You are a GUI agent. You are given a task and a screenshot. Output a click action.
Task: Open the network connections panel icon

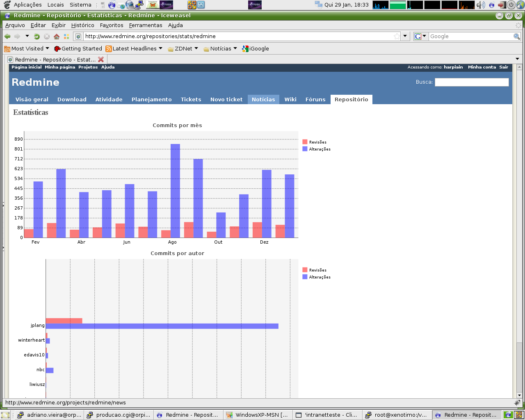point(319,5)
